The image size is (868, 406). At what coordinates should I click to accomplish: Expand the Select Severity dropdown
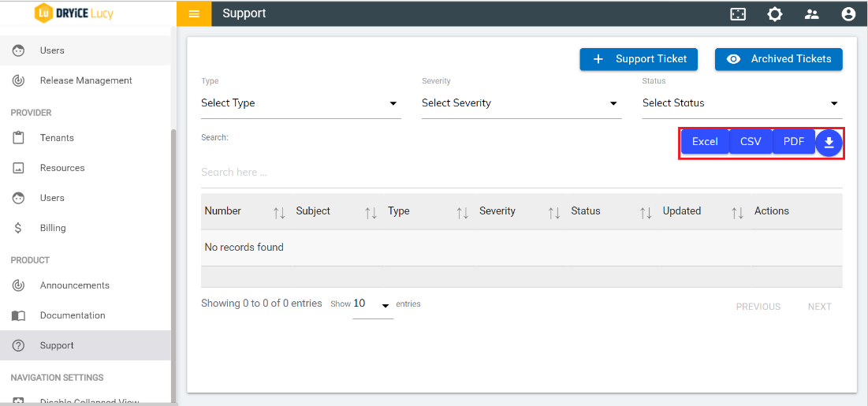pos(521,103)
